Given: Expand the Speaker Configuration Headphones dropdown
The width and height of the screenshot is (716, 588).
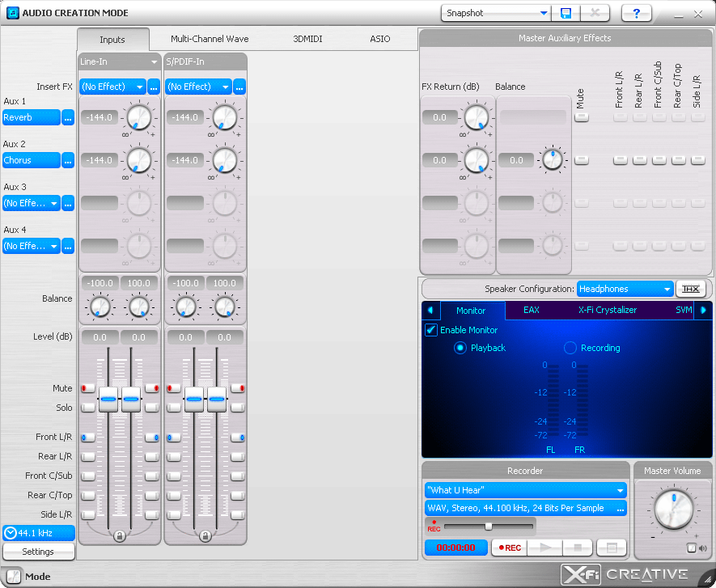Looking at the screenshot, I should (x=625, y=289).
